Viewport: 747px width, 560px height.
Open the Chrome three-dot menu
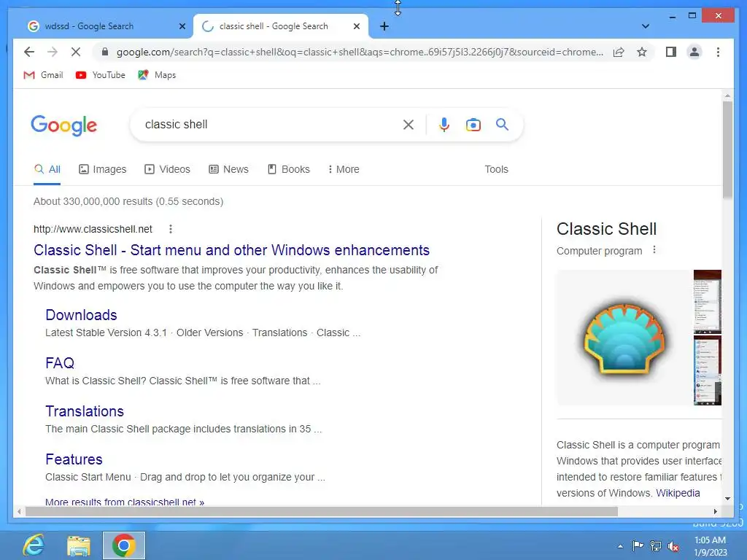pos(718,52)
